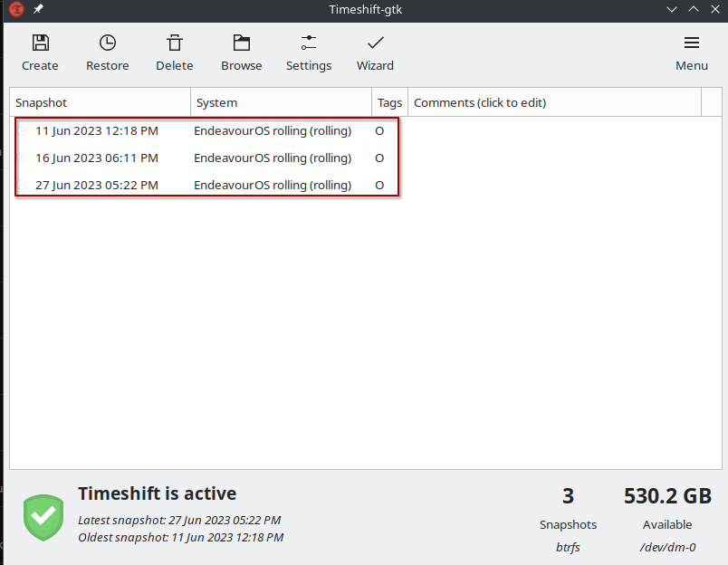Click the 'Timeshift is active' status heading
The height and width of the screenshot is (565, 728).
point(157,493)
